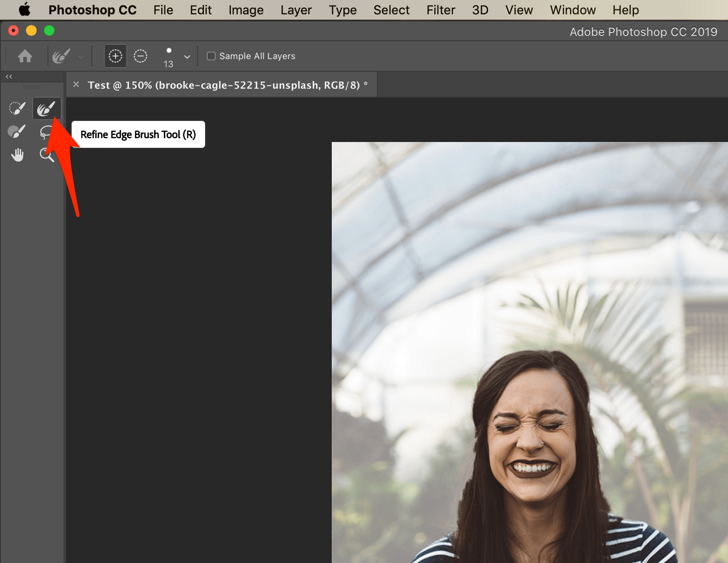Viewport: 728px width, 563px height.
Task: Activate the Lasso tool
Action: (46, 132)
